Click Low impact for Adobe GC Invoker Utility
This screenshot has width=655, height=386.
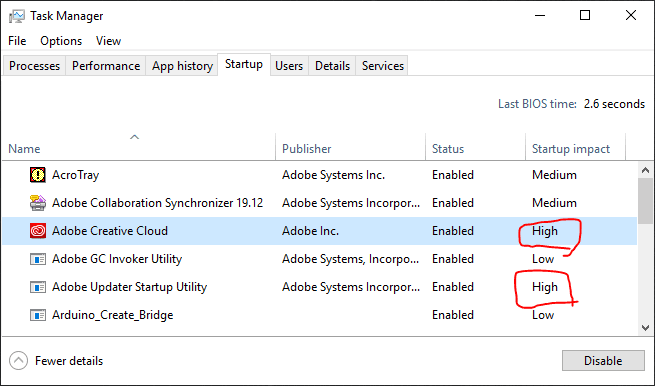tap(543, 259)
